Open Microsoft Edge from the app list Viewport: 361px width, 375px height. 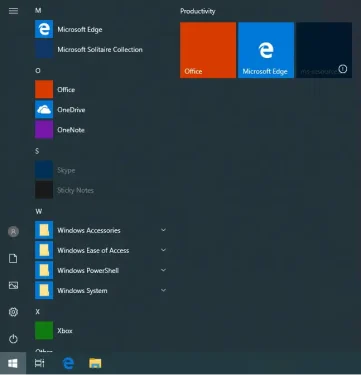(x=100, y=29)
